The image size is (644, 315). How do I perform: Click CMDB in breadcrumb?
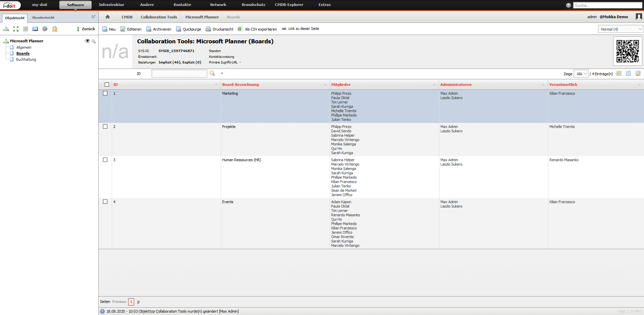tap(127, 17)
